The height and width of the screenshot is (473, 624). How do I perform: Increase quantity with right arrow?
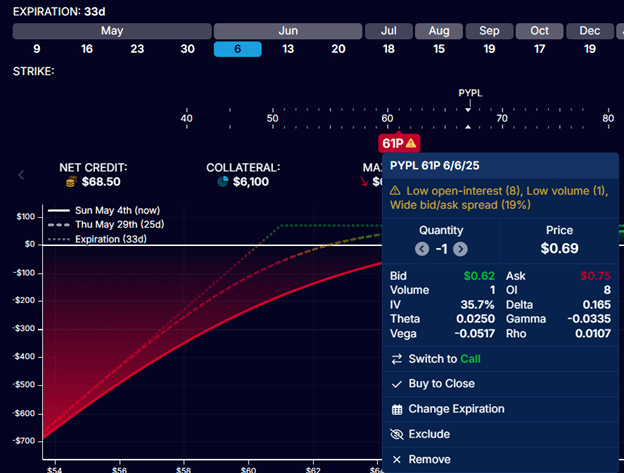coord(460,249)
